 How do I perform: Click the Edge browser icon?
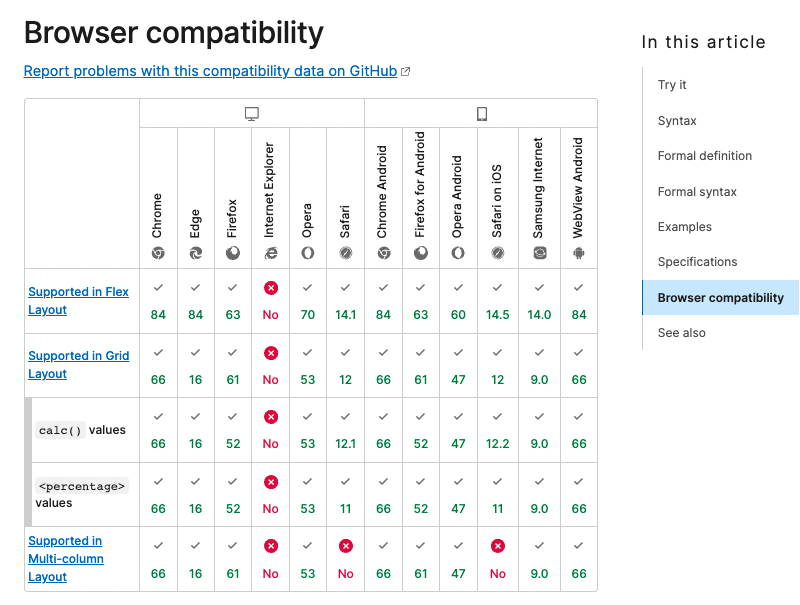point(195,253)
